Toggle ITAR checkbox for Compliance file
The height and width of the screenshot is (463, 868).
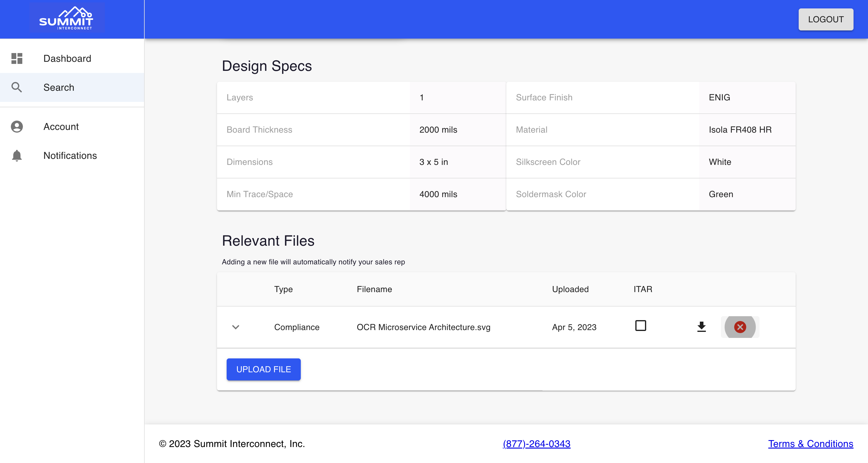tap(640, 326)
